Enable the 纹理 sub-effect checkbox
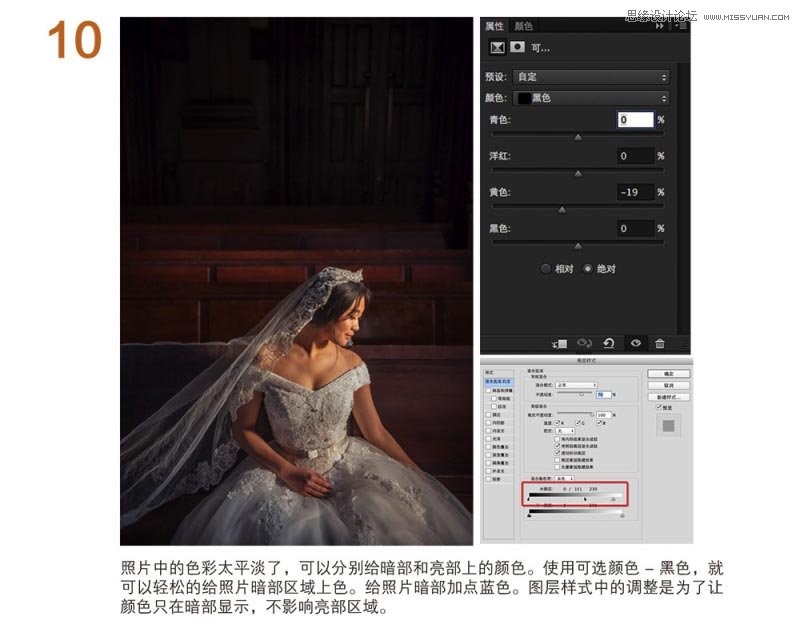 tap(494, 407)
